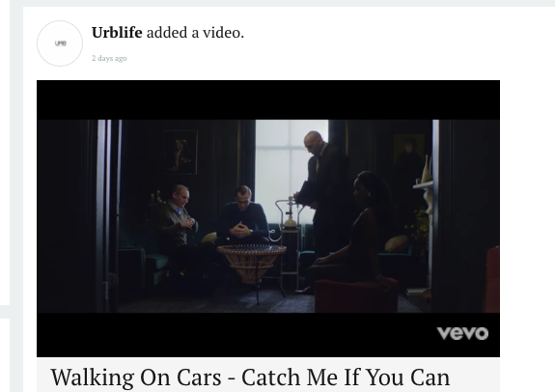Click the vevo logo watermark
Viewport: 555px width, 392px height.
coord(462,333)
